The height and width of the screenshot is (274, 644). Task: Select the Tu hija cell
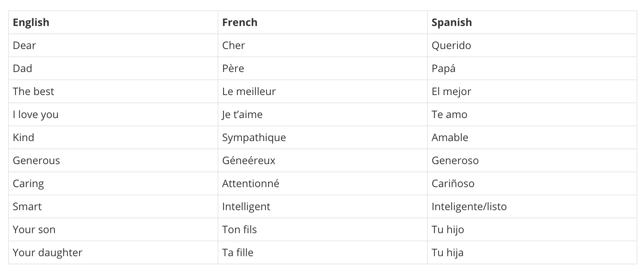tap(532, 252)
